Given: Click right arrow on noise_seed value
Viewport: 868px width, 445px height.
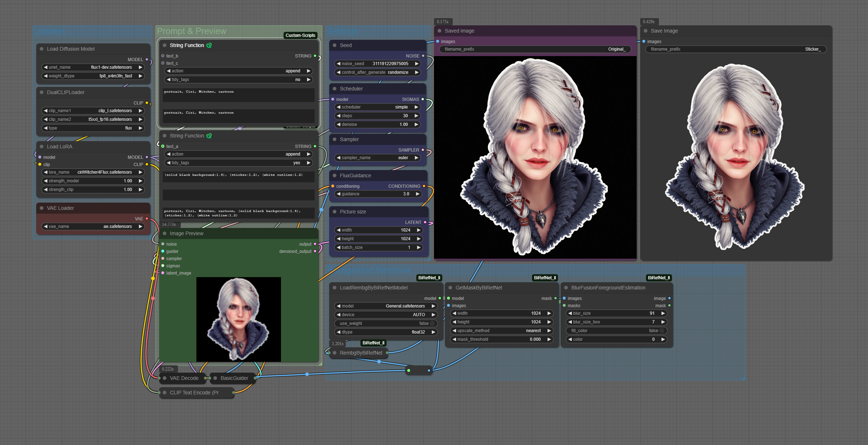Looking at the screenshot, I should tap(417, 64).
